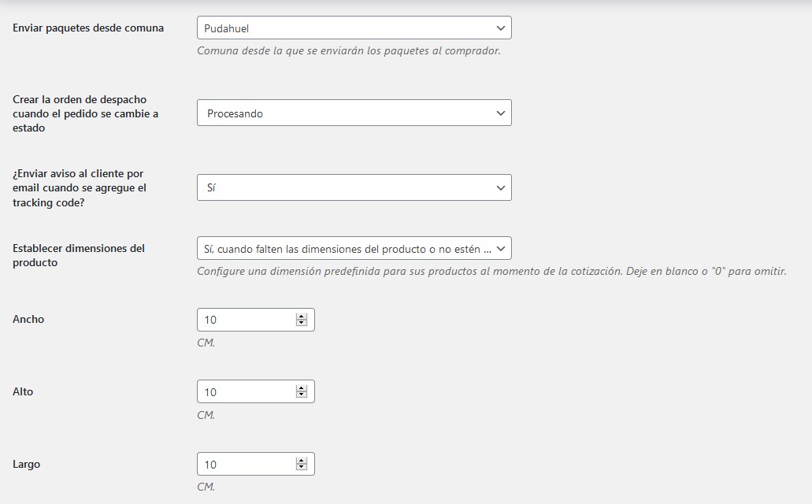
Task: Click the Ancho field label
Action: (x=28, y=320)
